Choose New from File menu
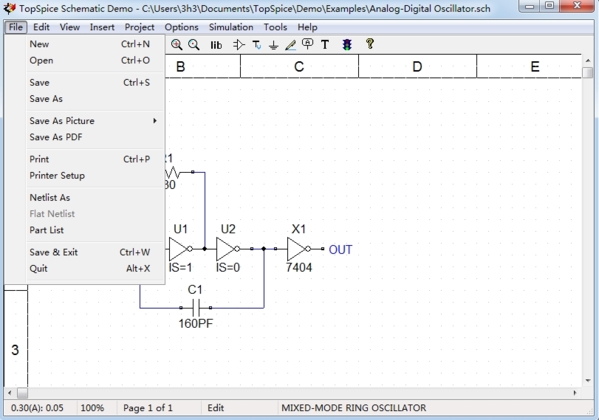Screen dimensions: 599x420 click(96, 44)
